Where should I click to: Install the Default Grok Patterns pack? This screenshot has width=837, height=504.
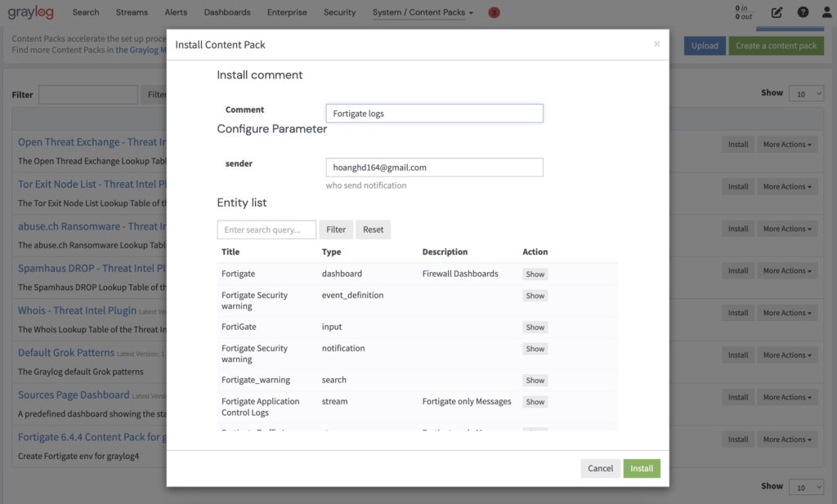pos(738,355)
